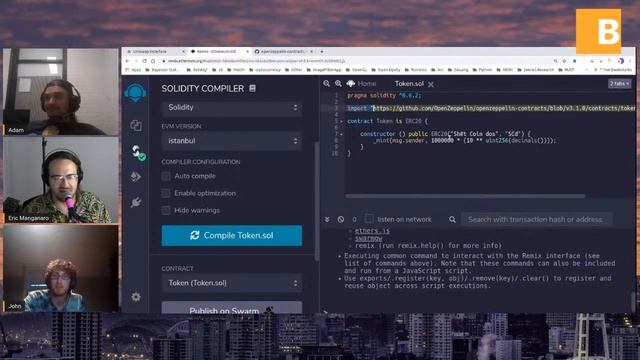The height and width of the screenshot is (360, 640).
Task: Click the orange B logo
Action: coord(598,31)
